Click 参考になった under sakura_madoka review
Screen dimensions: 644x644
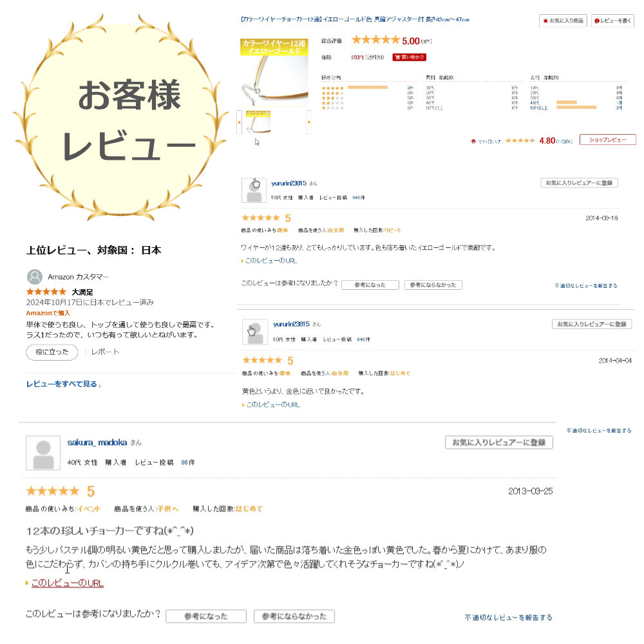pos(206,616)
